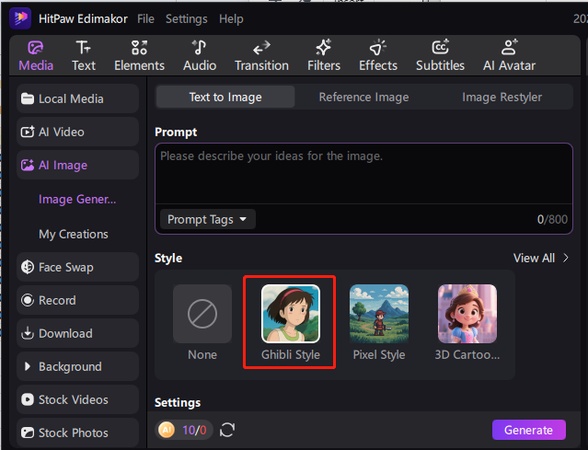Click the Generate button

tap(528, 430)
